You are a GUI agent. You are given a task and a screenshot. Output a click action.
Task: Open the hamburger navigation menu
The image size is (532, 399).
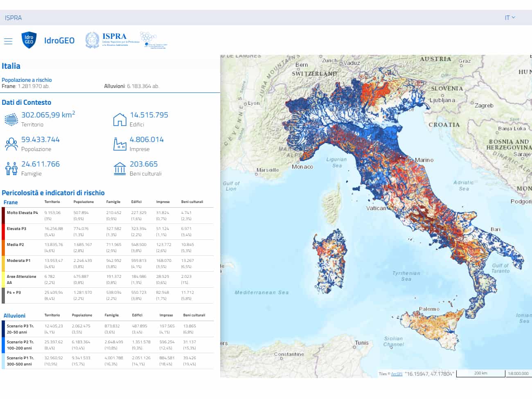8,41
